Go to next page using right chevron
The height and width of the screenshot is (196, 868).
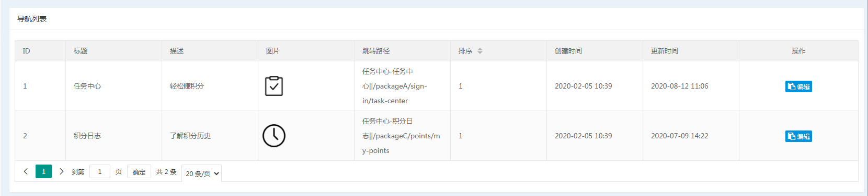61,171
